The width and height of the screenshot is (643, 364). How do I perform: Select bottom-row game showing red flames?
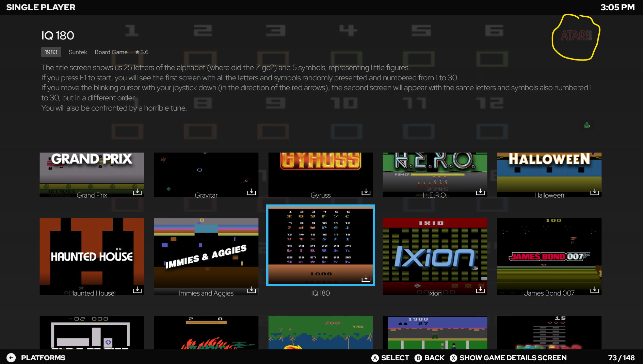206,333
